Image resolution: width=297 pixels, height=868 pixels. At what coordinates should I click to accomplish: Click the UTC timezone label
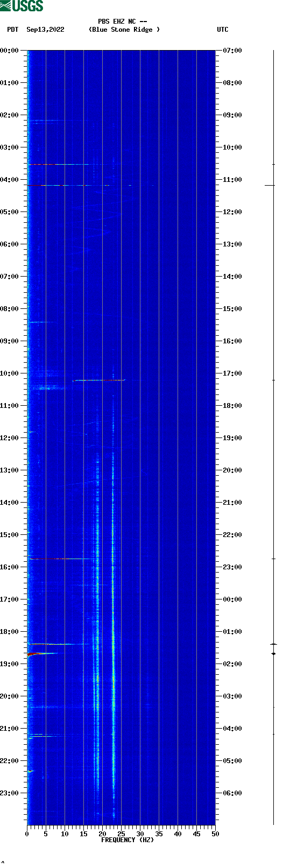[x=223, y=30]
